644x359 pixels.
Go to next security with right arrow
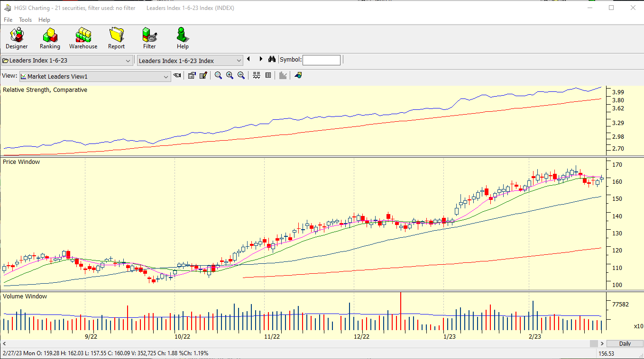coord(260,59)
